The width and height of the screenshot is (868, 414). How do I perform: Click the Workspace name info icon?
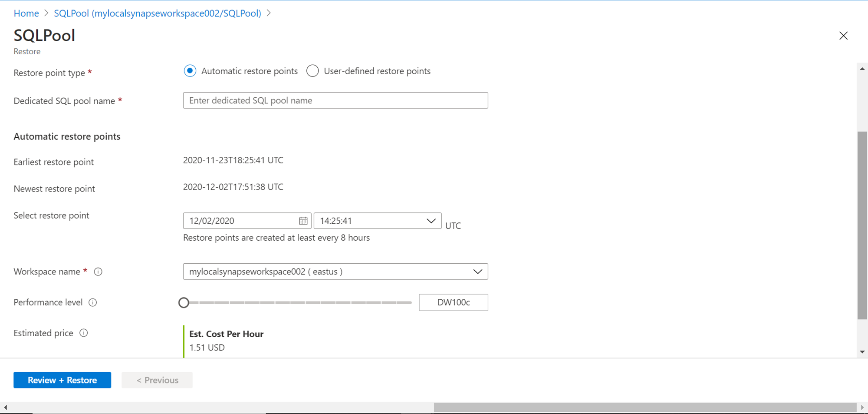tap(98, 272)
